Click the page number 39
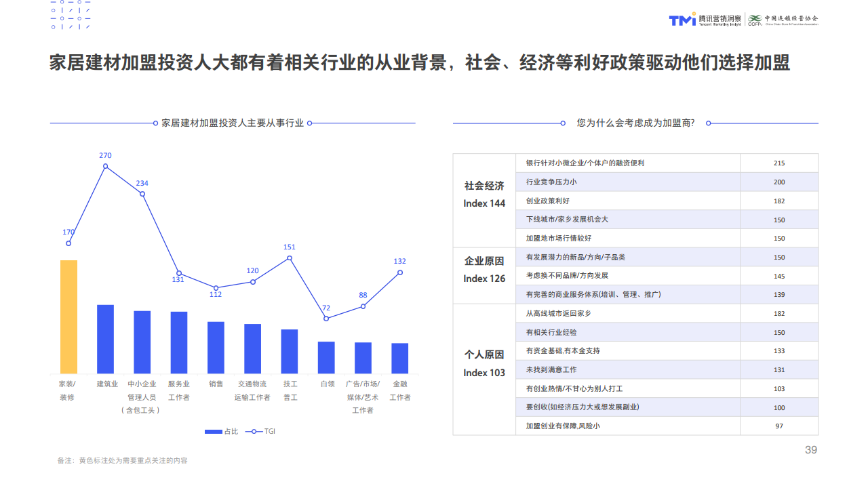 (810, 450)
